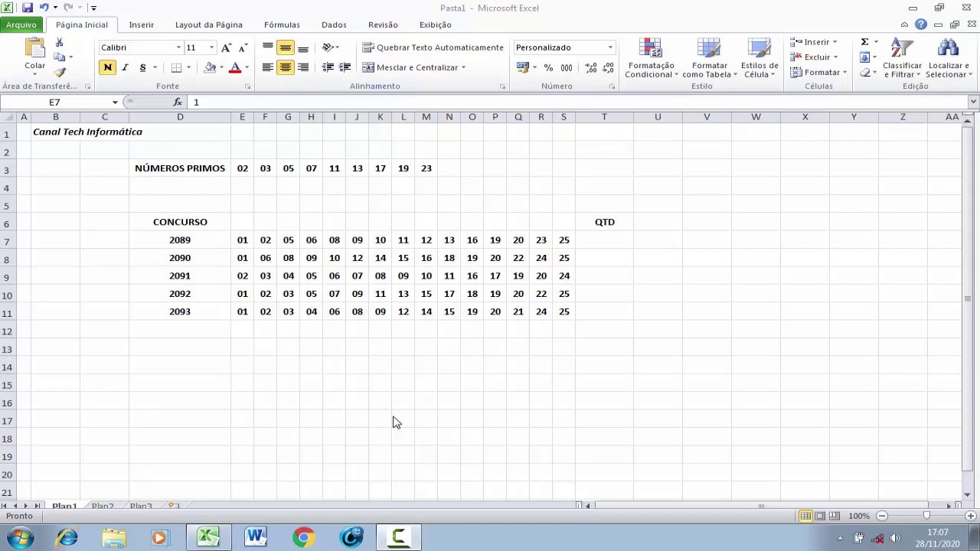Toggle Underline S formatting
The height and width of the screenshot is (551, 980).
point(142,67)
